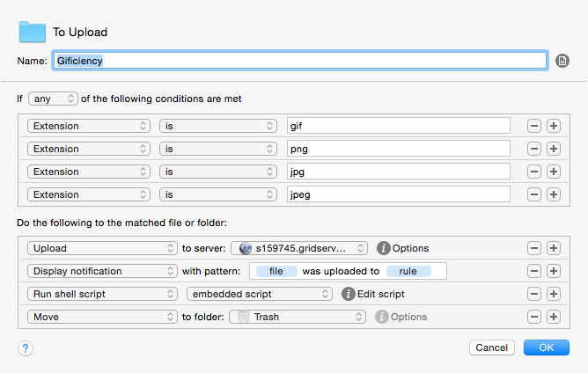Open the Upload action Options info icon
The height and width of the screenshot is (373, 588).
point(384,248)
